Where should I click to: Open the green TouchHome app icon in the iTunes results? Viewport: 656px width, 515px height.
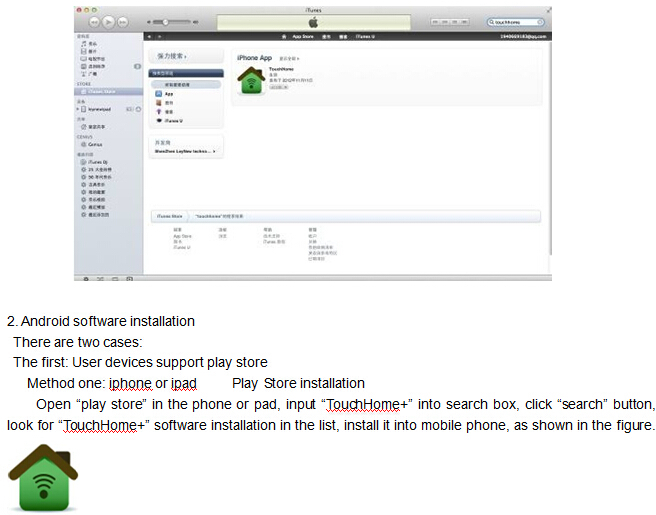tap(251, 80)
